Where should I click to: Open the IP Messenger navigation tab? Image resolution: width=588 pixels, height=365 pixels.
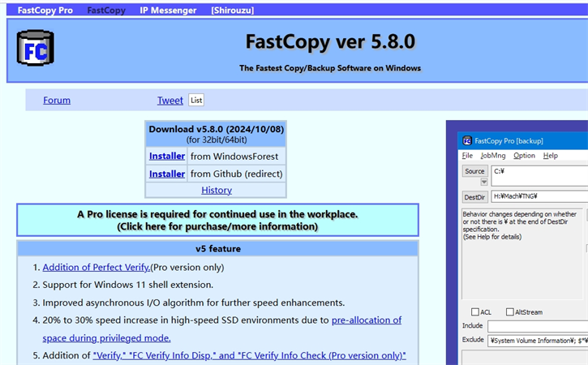(x=168, y=10)
